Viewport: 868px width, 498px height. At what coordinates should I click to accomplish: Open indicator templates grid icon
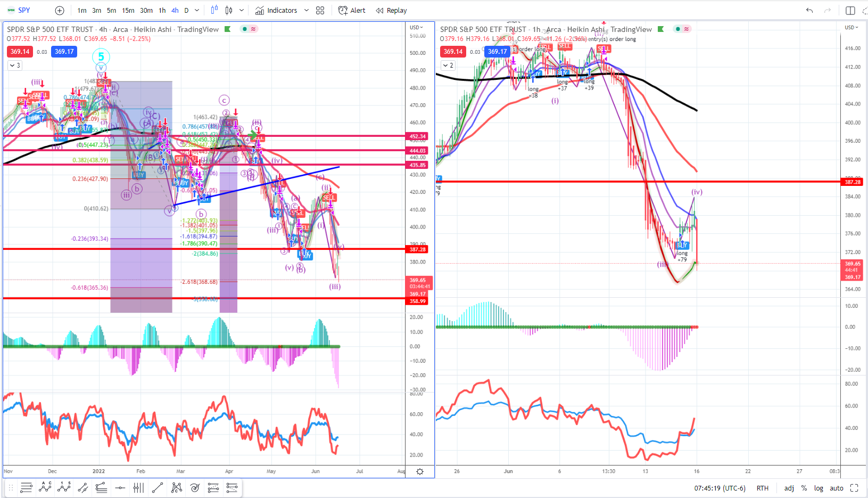[320, 11]
